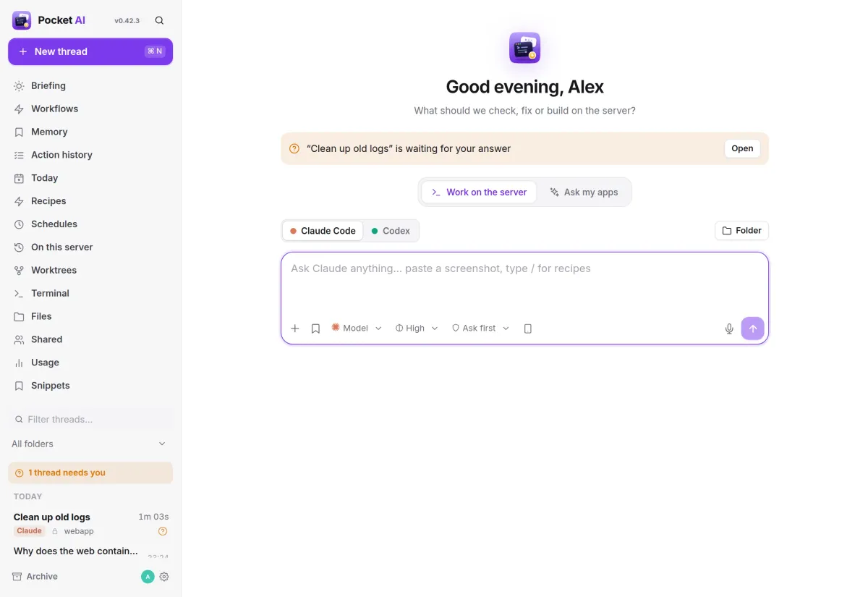Open Workflows from the sidebar

(90, 109)
